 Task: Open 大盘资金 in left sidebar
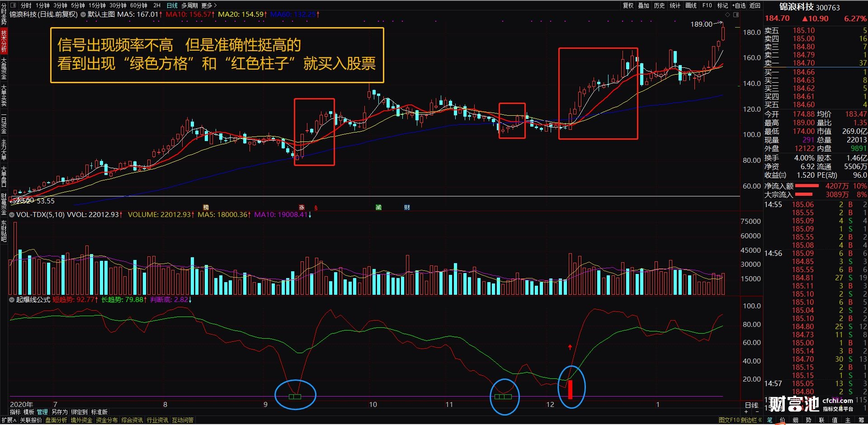[x=4, y=68]
